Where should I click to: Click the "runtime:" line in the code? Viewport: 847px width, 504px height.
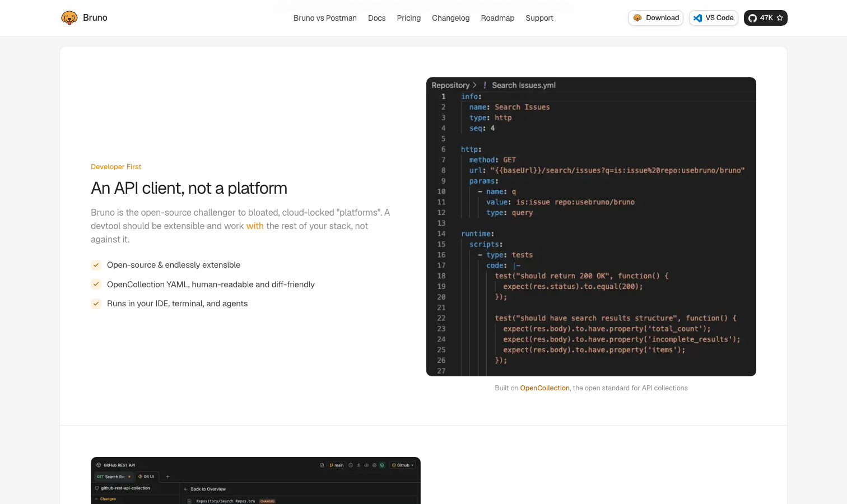pyautogui.click(x=477, y=234)
